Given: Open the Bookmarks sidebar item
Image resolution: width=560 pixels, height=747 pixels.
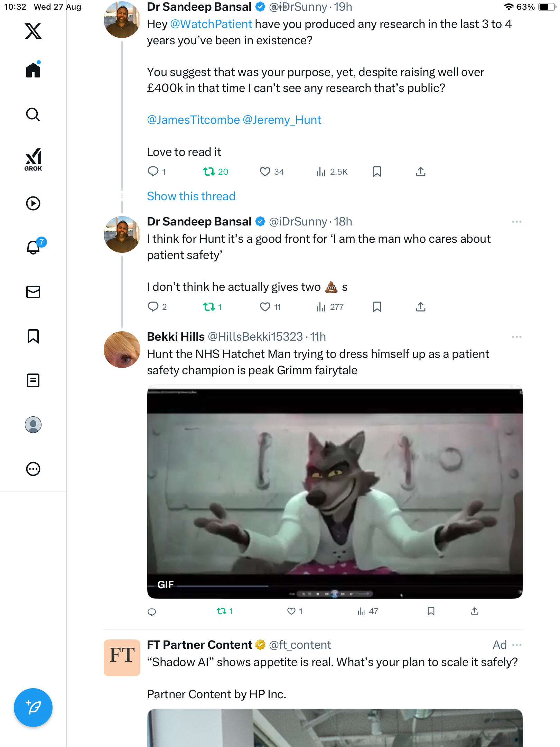Looking at the screenshot, I should coord(33,336).
